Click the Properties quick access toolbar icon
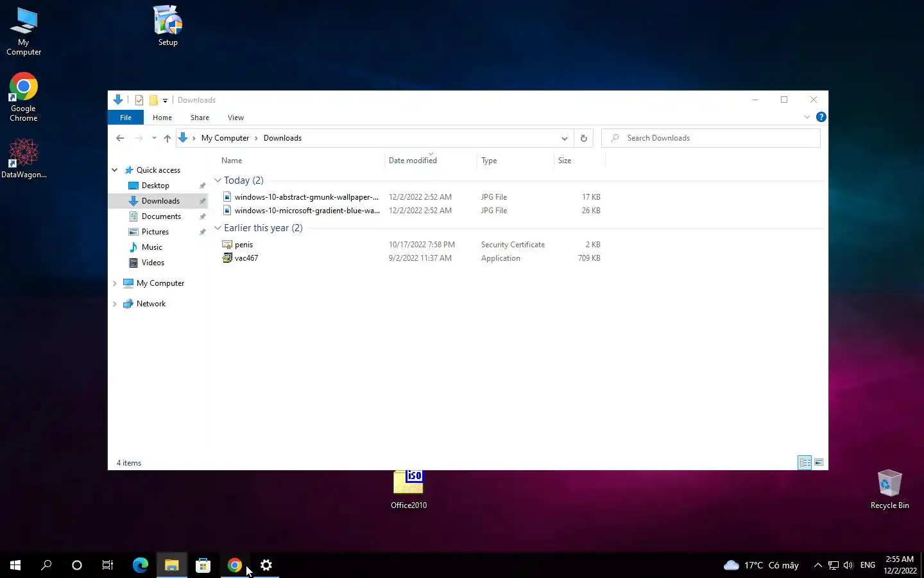924x578 pixels. point(139,100)
